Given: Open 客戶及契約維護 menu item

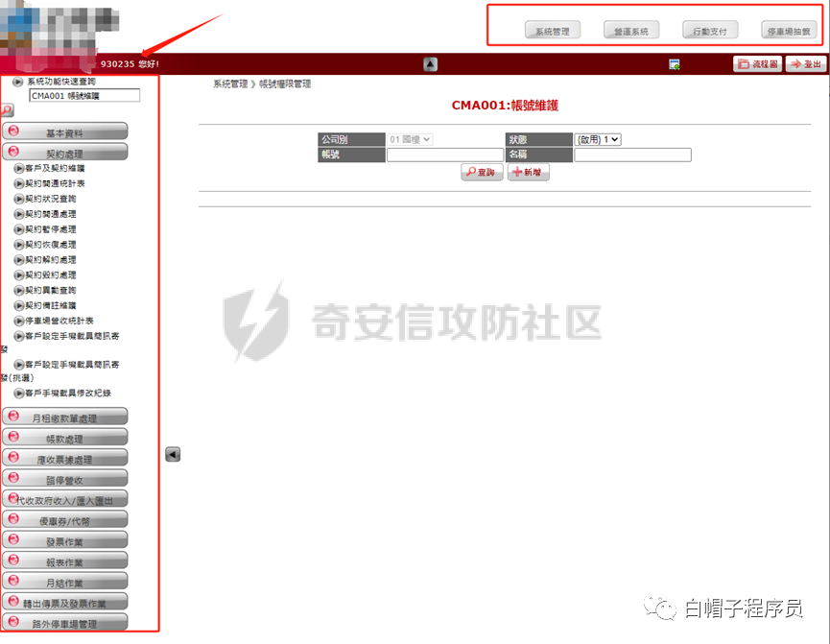Looking at the screenshot, I should tap(55, 168).
